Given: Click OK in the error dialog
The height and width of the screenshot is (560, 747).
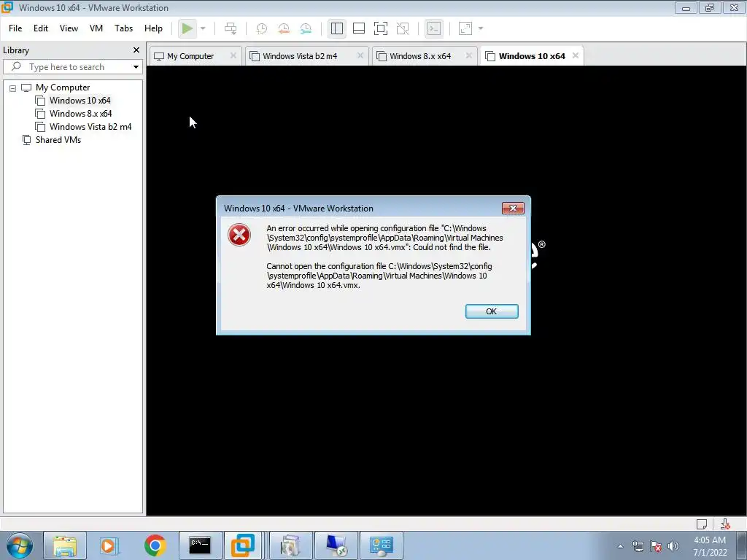Looking at the screenshot, I should click(x=492, y=311).
